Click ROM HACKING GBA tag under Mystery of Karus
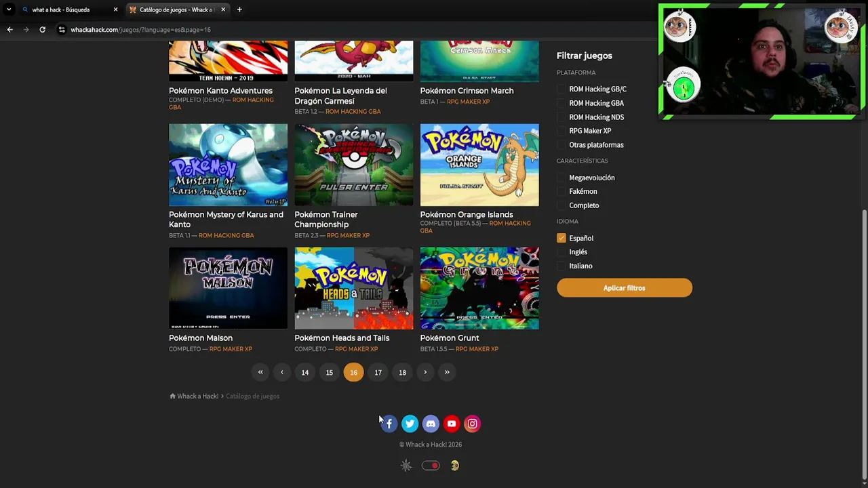The image size is (868, 488). (x=226, y=235)
